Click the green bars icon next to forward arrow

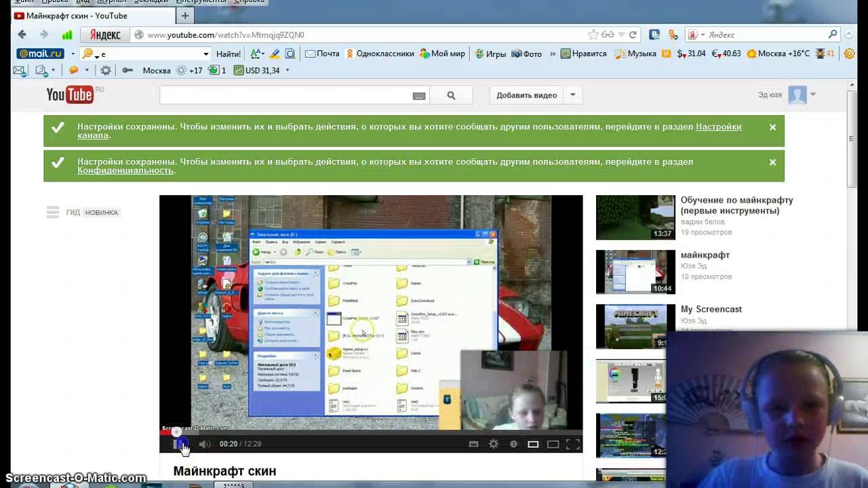(x=66, y=35)
